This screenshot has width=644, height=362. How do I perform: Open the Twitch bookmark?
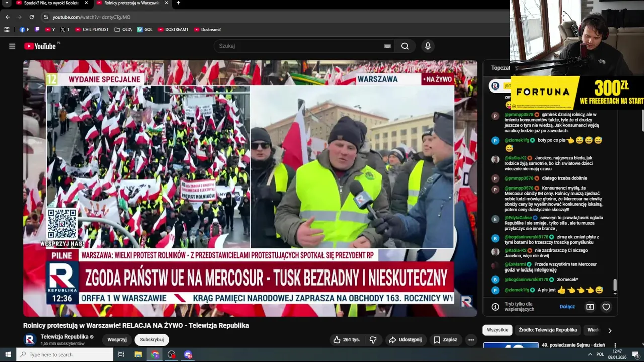pyautogui.click(x=37, y=30)
